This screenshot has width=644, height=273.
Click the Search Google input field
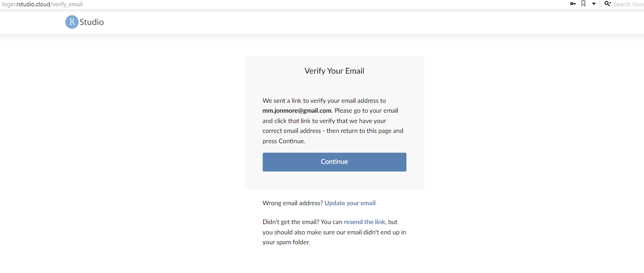[x=629, y=4]
